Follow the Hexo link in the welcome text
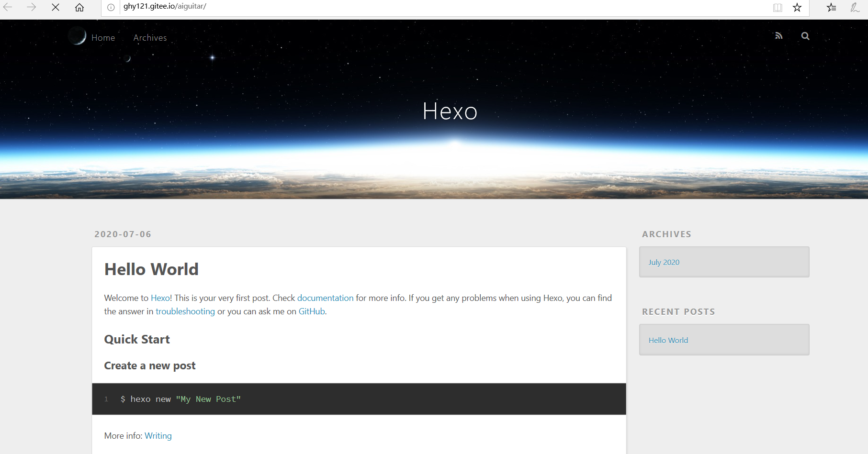 160,298
